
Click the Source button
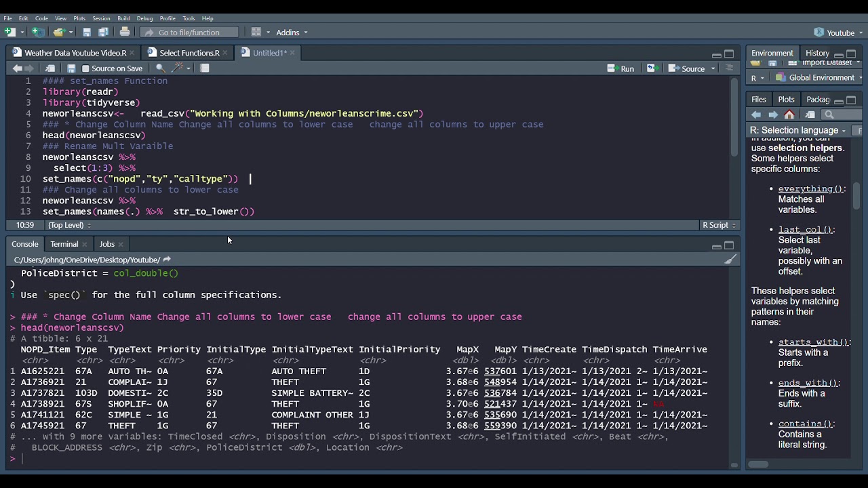687,68
